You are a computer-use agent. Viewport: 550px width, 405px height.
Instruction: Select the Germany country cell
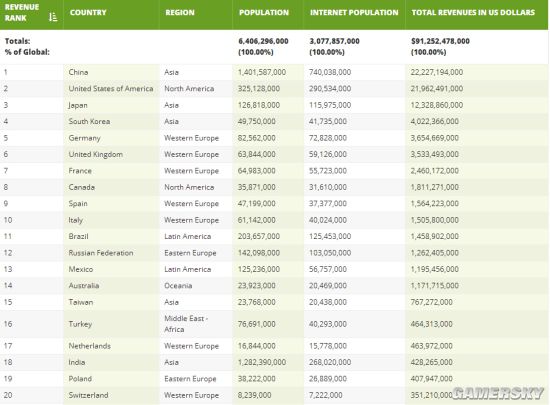(x=85, y=138)
